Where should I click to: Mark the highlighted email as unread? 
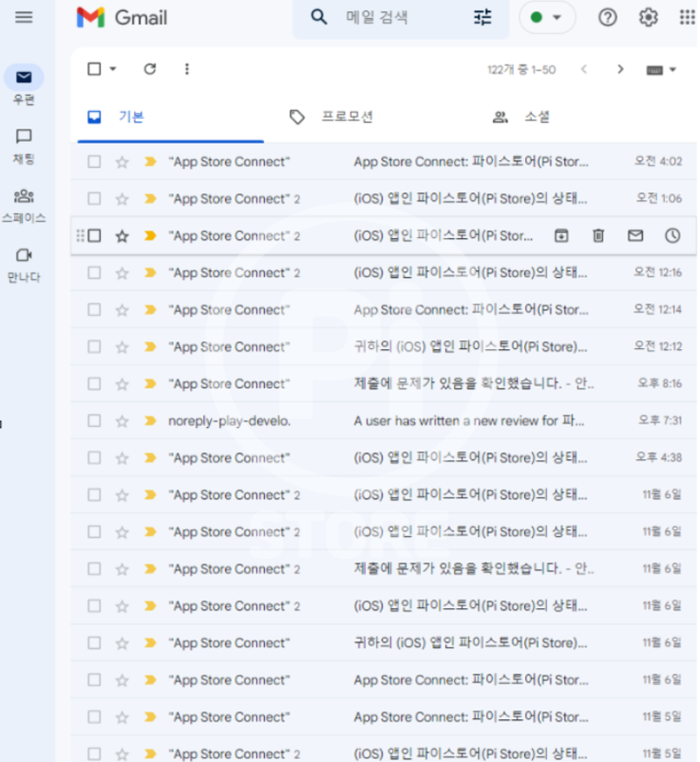click(635, 235)
